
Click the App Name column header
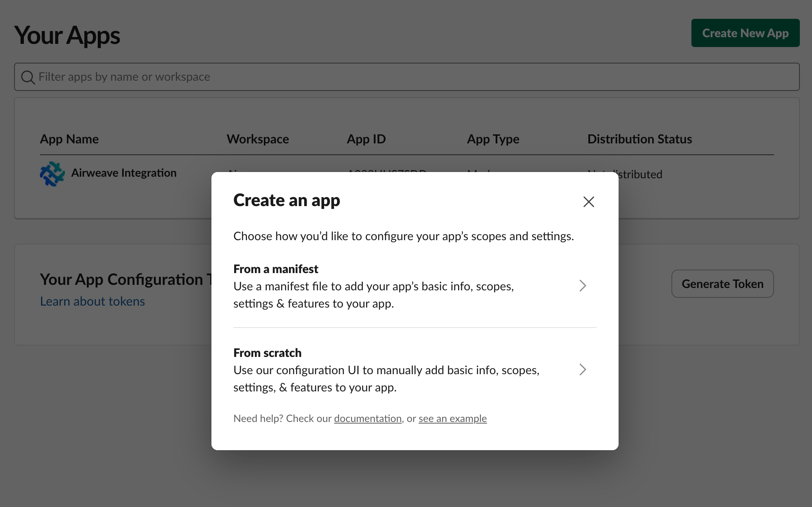(x=69, y=139)
